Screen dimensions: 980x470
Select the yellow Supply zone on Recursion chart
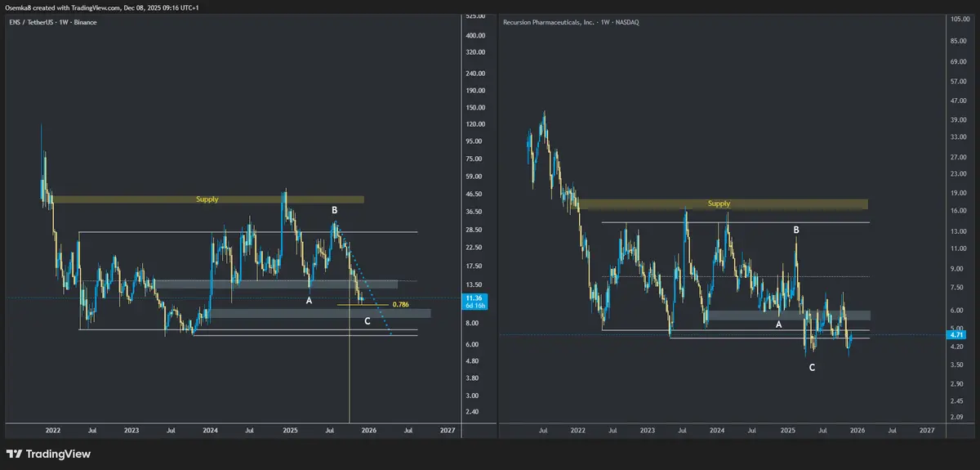[719, 204]
